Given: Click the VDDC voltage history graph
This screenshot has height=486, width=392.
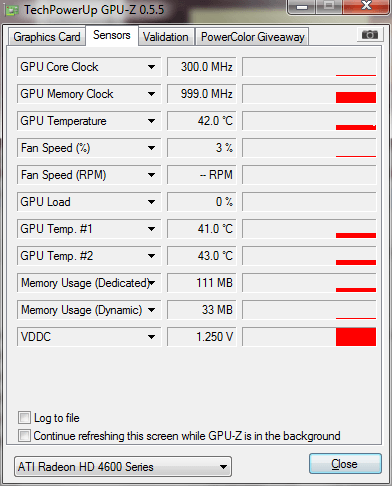Looking at the screenshot, I should (309, 337).
